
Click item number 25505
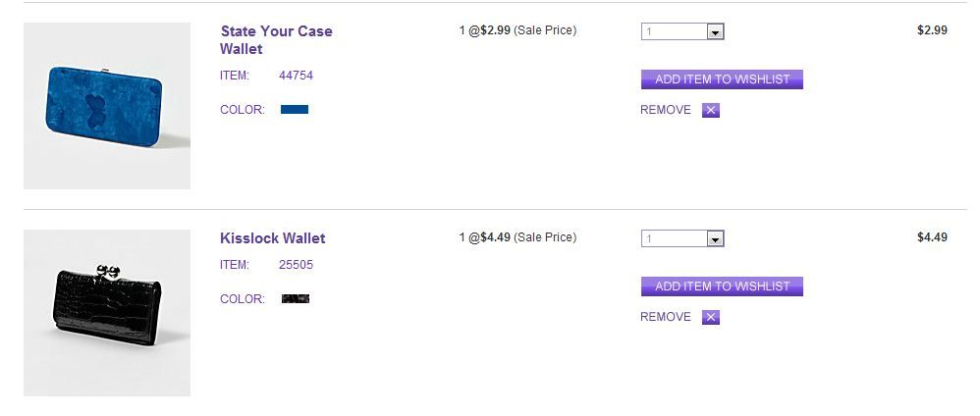296,265
